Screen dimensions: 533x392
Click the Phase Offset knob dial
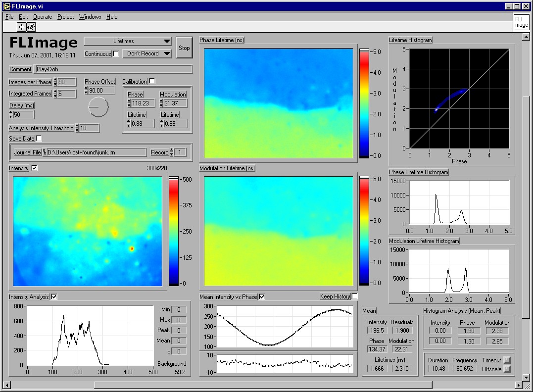99,107
